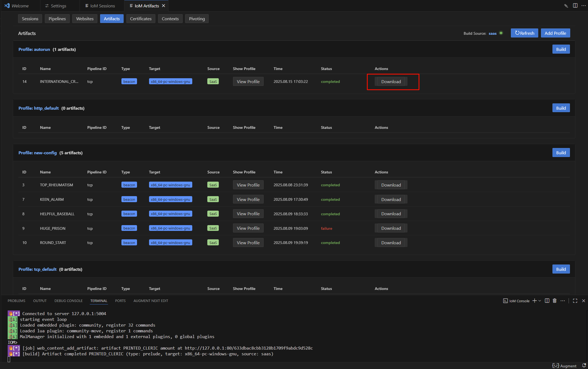
Task: Select the IoM Console terminal icon
Action: (x=505, y=301)
